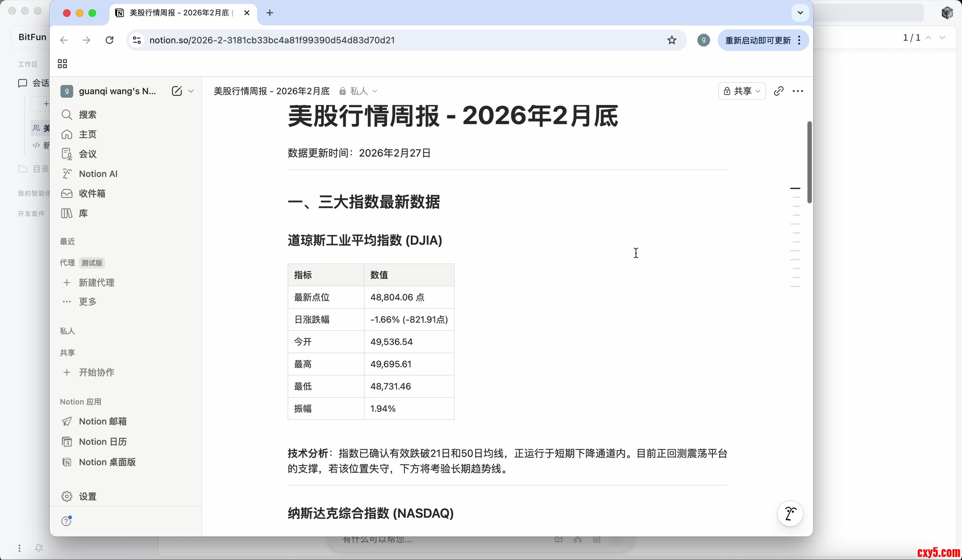Click the new page compose icon
The image size is (962, 560).
pyautogui.click(x=176, y=91)
